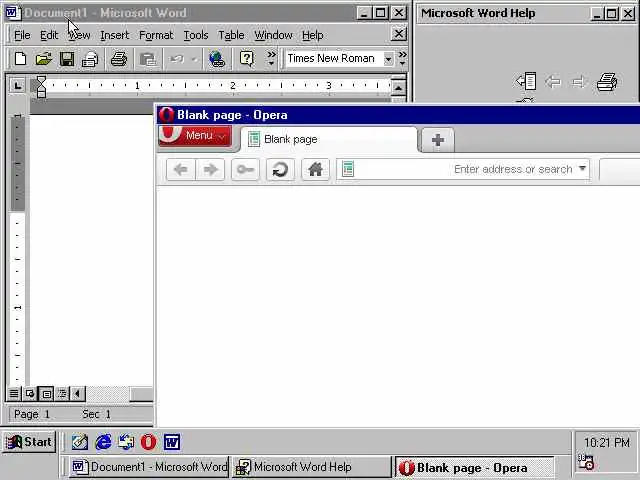The image size is (640, 480).
Task: Click the vertical scrollbar up arrow in Word
Action: click(399, 87)
